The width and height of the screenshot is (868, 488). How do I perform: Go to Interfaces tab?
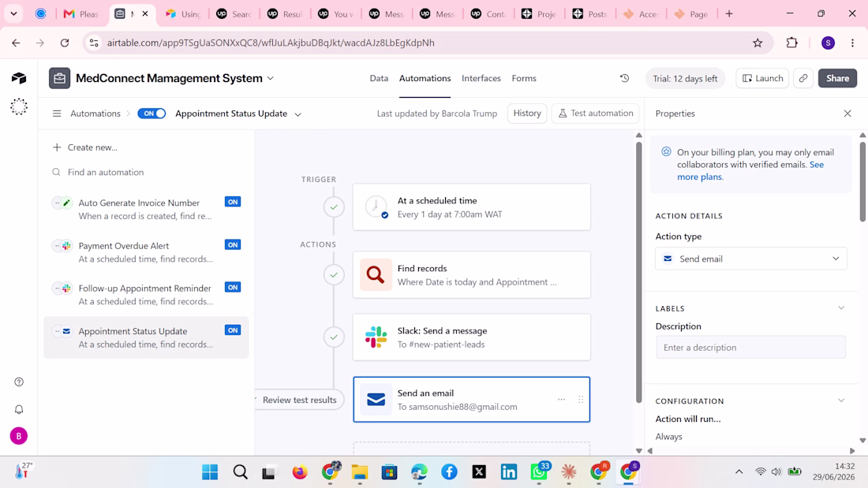click(481, 78)
